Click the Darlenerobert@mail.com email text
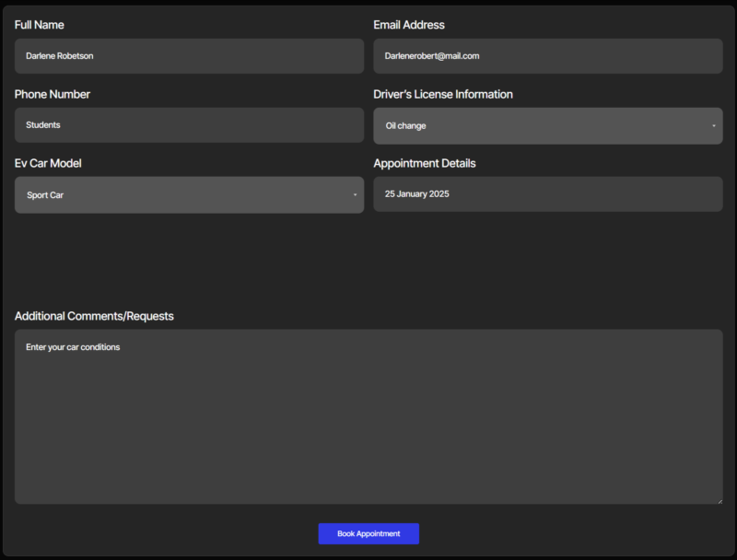The image size is (737, 560). point(432,56)
